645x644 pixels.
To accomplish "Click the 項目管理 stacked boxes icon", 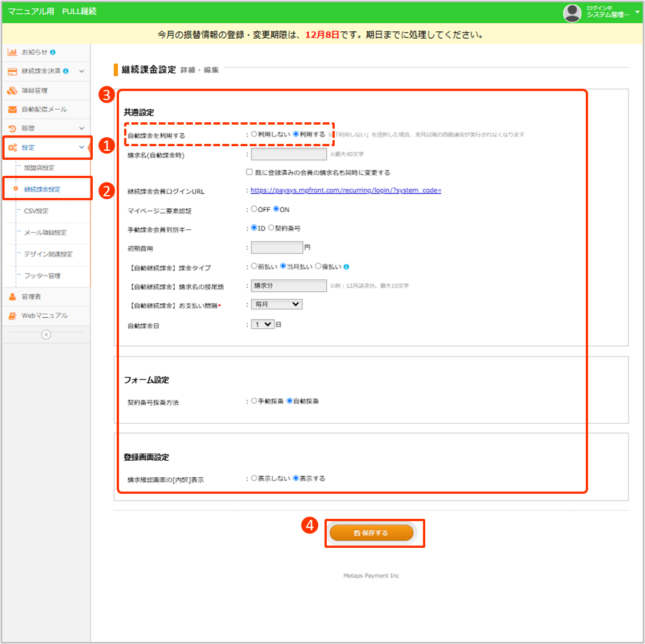I will pyautogui.click(x=12, y=90).
